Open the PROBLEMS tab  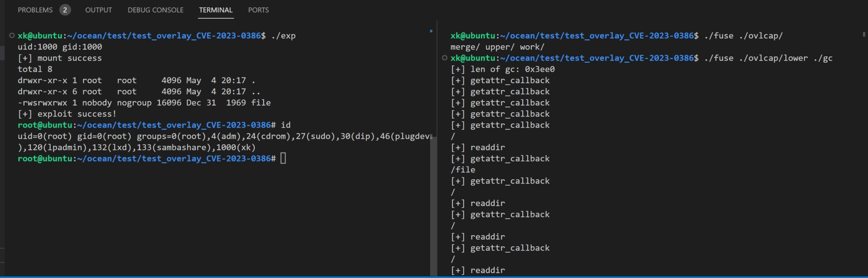coord(35,10)
